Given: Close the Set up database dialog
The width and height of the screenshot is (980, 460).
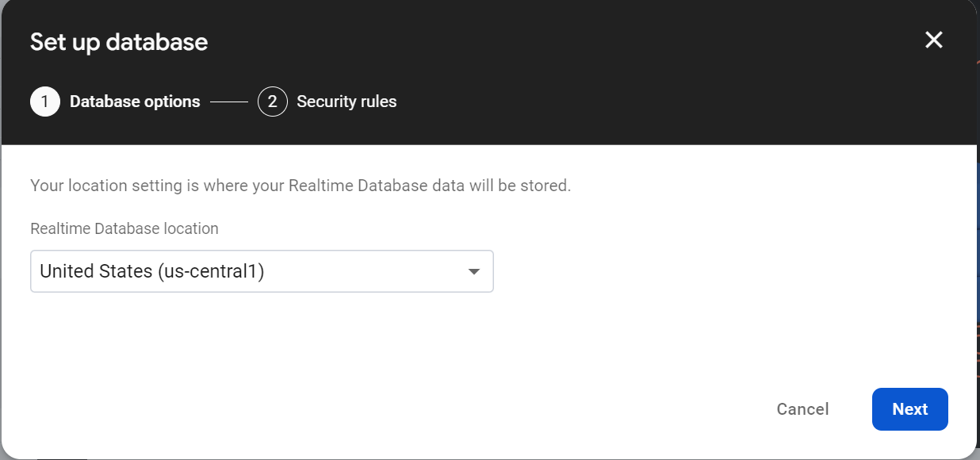Looking at the screenshot, I should (934, 40).
